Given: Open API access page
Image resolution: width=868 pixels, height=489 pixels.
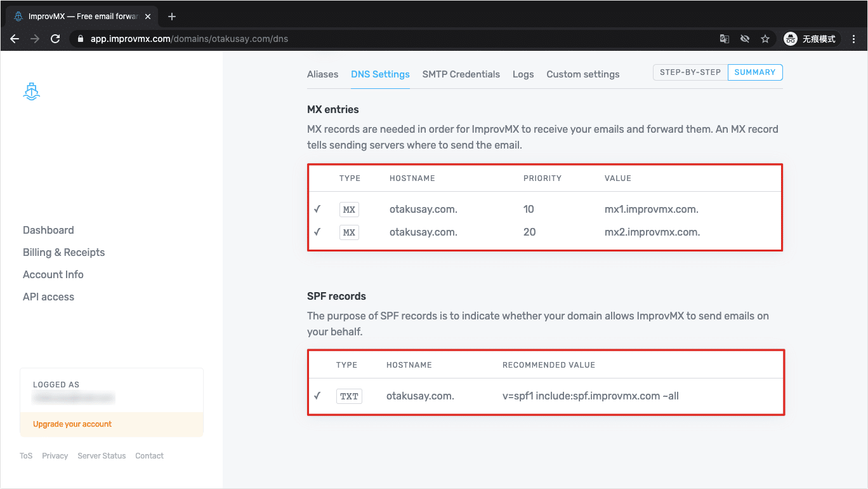Looking at the screenshot, I should 48,297.
